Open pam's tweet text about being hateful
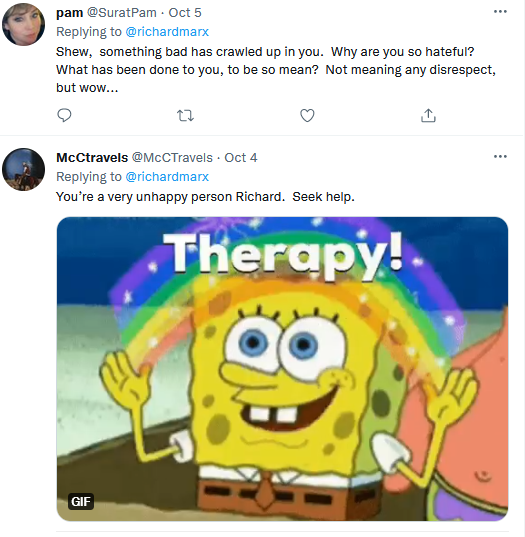The height and width of the screenshot is (537, 525). click(276, 70)
